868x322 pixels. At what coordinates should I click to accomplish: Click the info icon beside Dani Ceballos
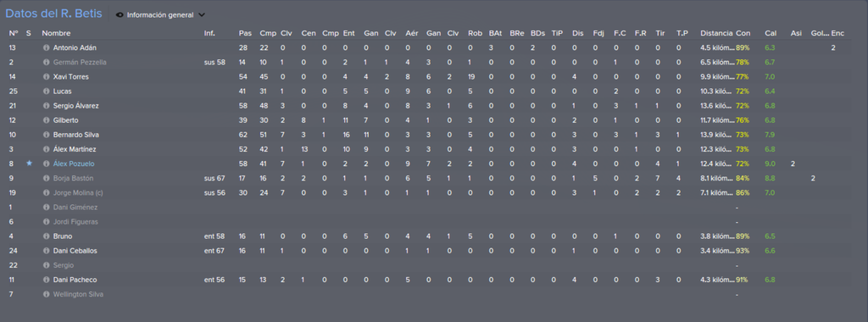(47, 251)
